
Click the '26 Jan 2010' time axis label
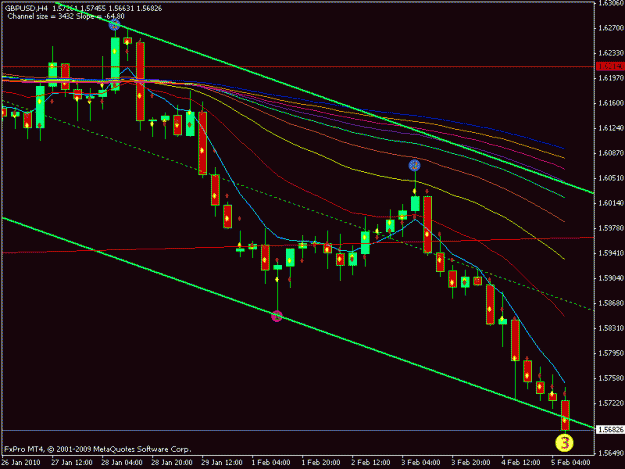pos(21,463)
